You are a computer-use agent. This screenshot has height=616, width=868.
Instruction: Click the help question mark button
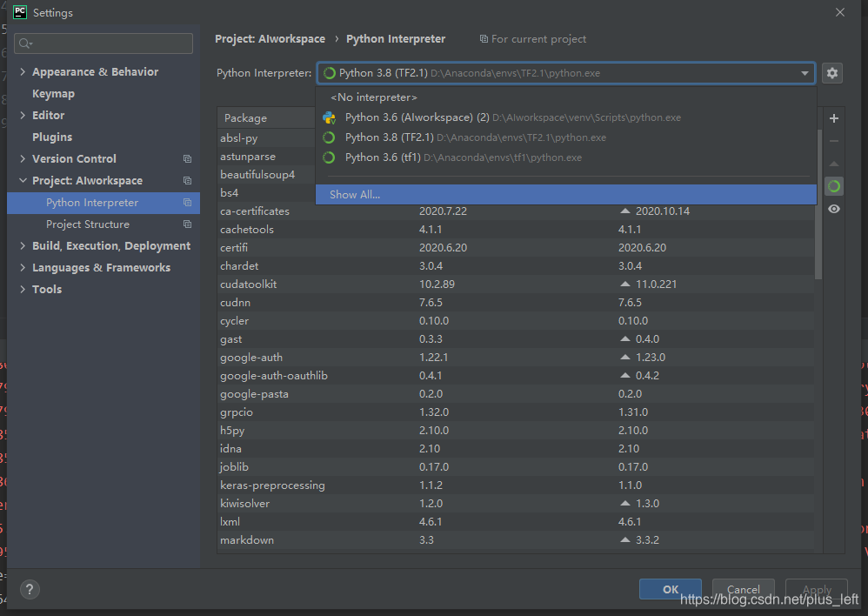(30, 589)
